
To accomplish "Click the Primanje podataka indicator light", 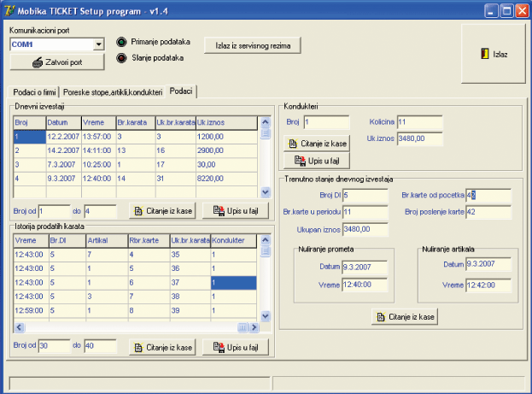I will pyautogui.click(x=121, y=42).
